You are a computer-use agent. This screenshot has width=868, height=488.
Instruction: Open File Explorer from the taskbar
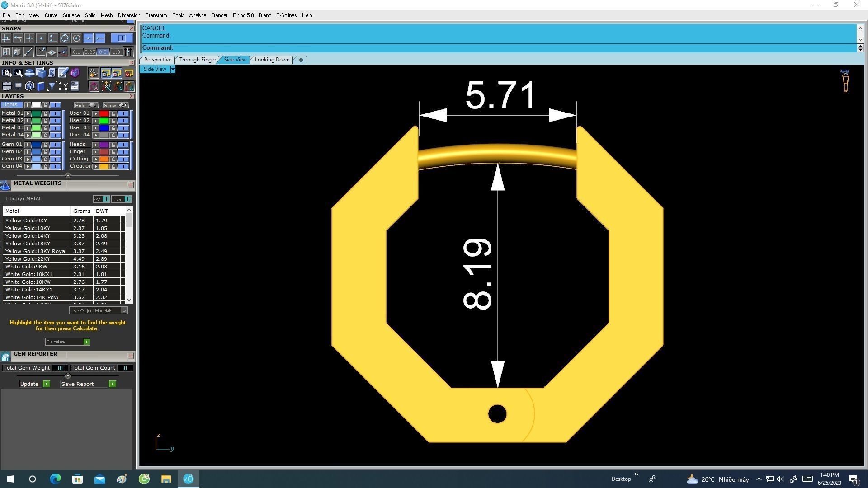tap(166, 479)
